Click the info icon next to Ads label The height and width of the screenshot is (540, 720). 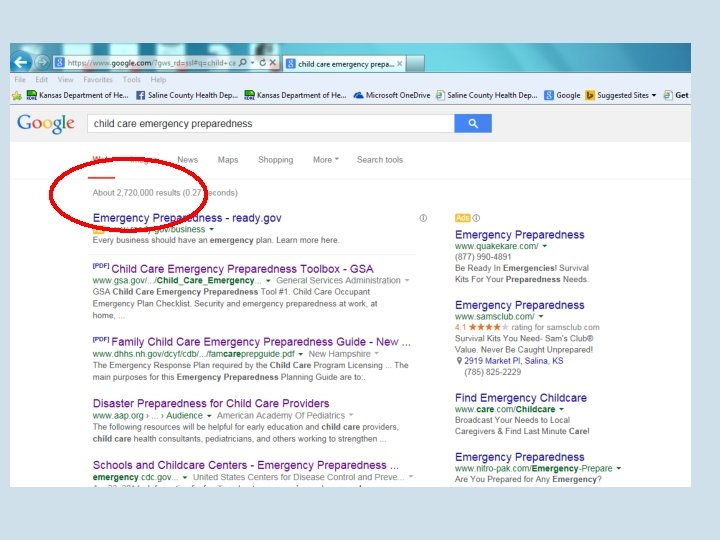click(476, 218)
